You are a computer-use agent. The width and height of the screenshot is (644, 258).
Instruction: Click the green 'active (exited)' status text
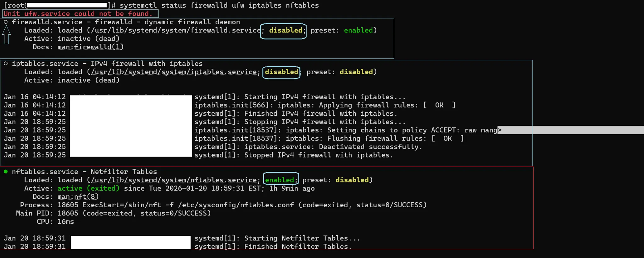coord(88,188)
